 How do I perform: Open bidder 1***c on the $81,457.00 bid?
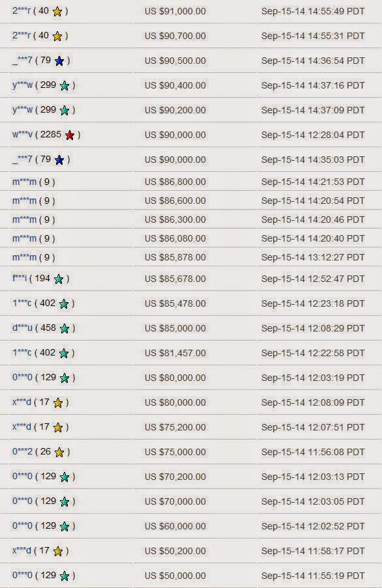[22, 353]
